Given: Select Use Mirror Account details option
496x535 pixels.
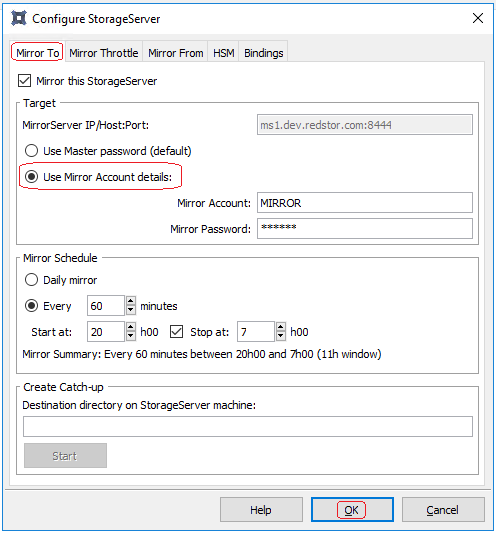Looking at the screenshot, I should point(31,177).
